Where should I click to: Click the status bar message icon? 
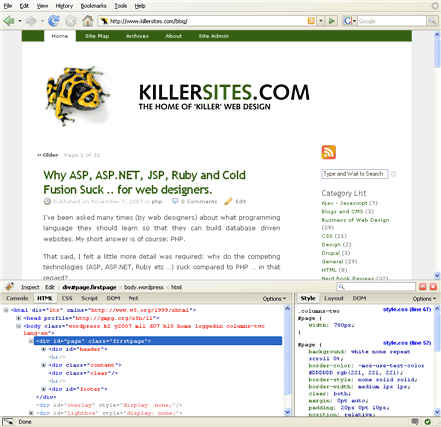coord(415,422)
